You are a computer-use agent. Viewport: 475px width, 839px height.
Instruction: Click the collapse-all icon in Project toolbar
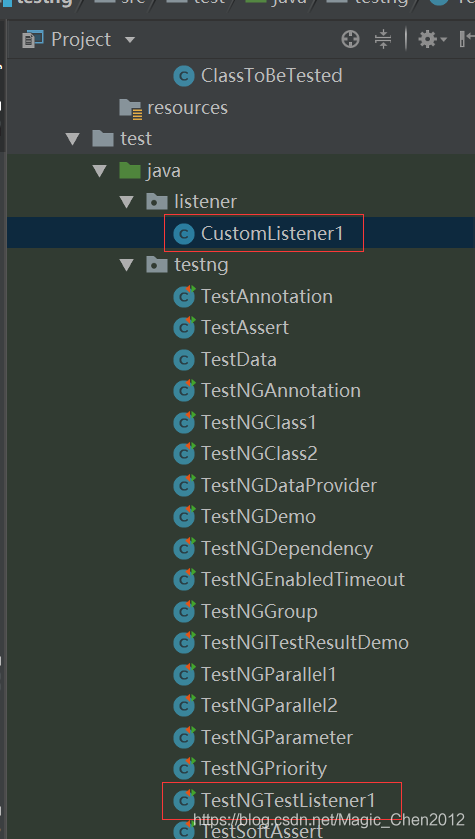[383, 39]
